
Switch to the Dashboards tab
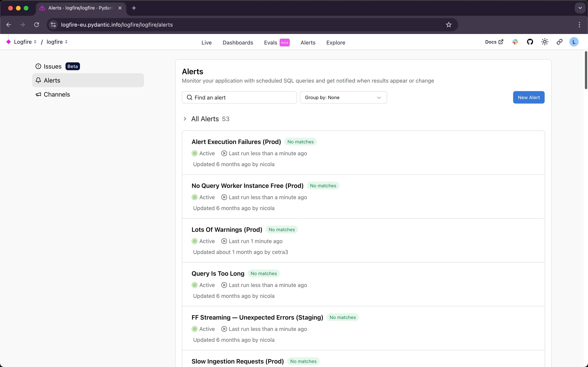tap(238, 43)
